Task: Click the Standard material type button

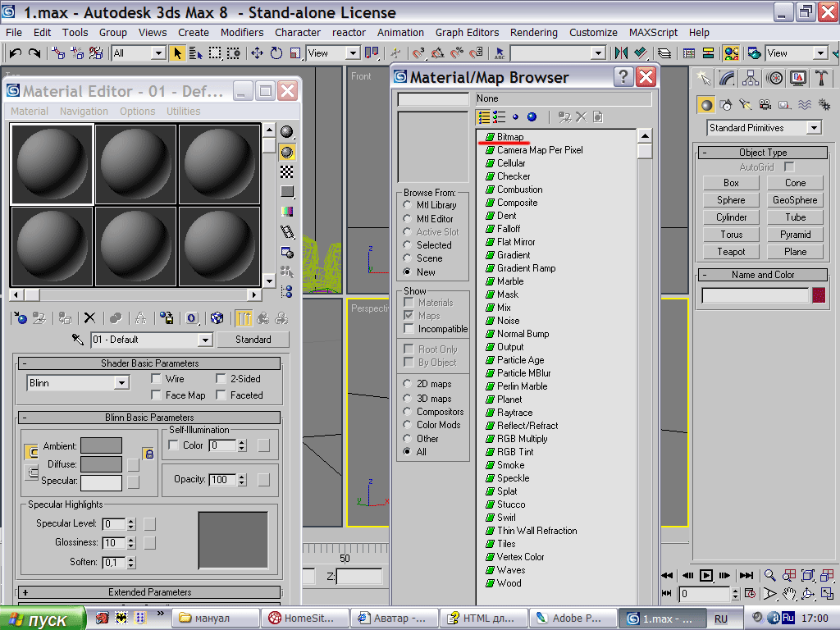Action: coord(253,340)
